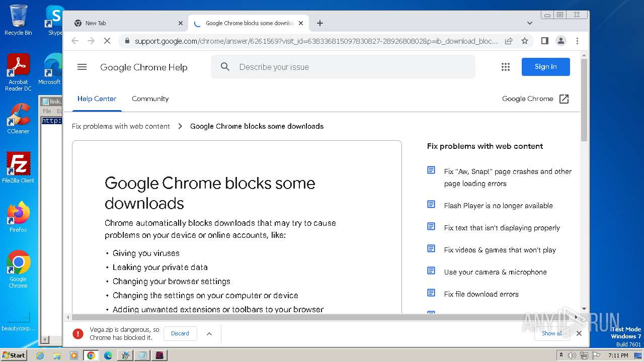The image size is (644, 362).
Task: Discard the blocked Vega.zip download
Action: (180, 333)
